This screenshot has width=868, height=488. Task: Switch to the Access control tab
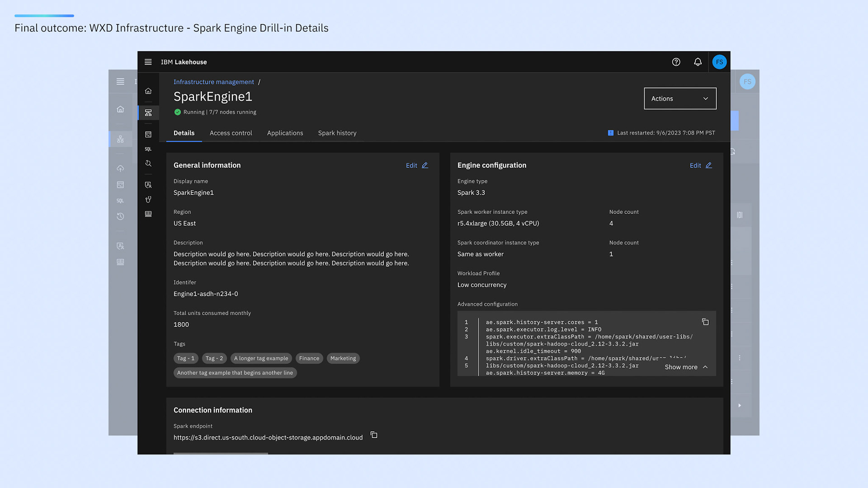click(231, 133)
